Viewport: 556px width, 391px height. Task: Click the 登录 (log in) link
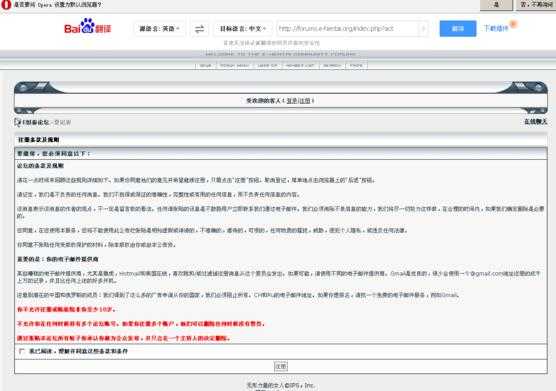[292, 101]
